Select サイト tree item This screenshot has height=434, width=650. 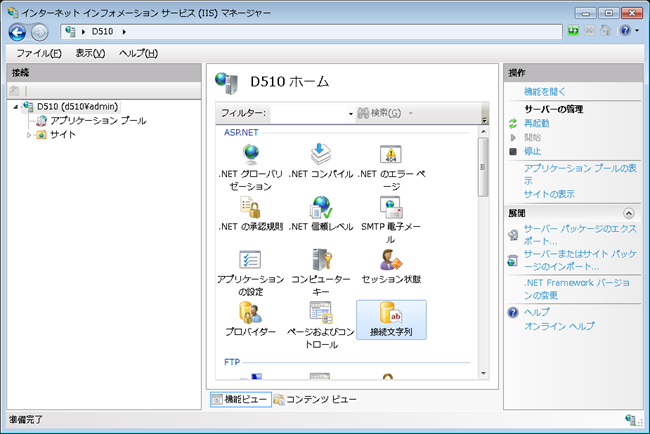pos(63,135)
